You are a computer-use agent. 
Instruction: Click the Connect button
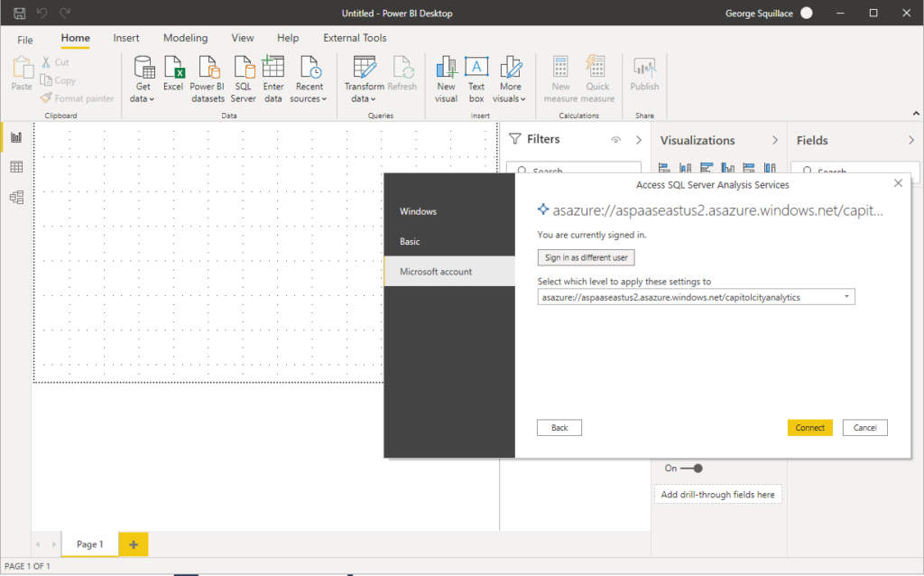click(809, 427)
